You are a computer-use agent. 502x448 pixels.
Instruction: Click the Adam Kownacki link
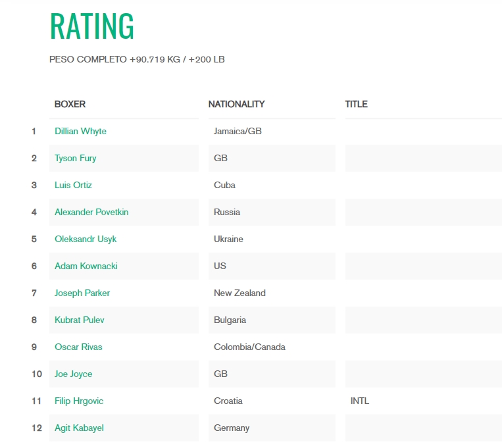(x=86, y=266)
